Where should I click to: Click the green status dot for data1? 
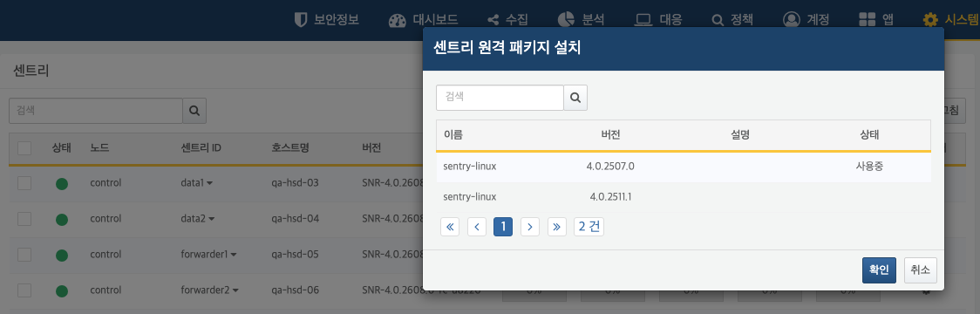click(x=61, y=184)
